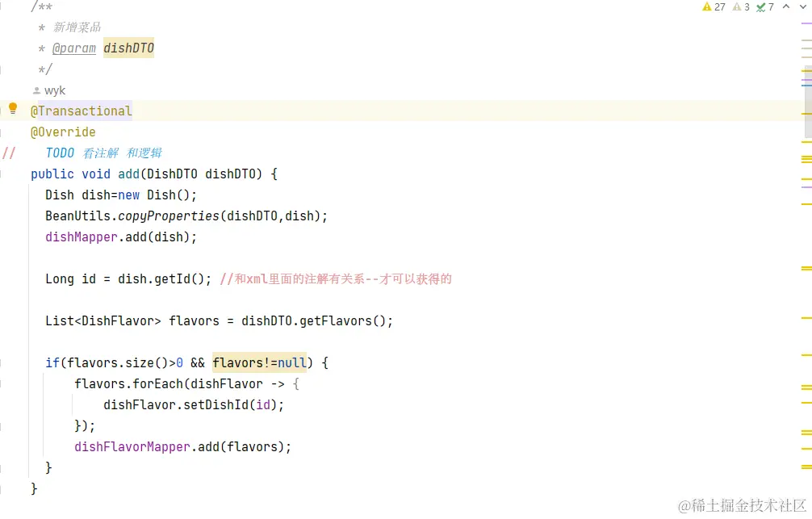Click the flavors.size()>0 condition

coord(125,362)
